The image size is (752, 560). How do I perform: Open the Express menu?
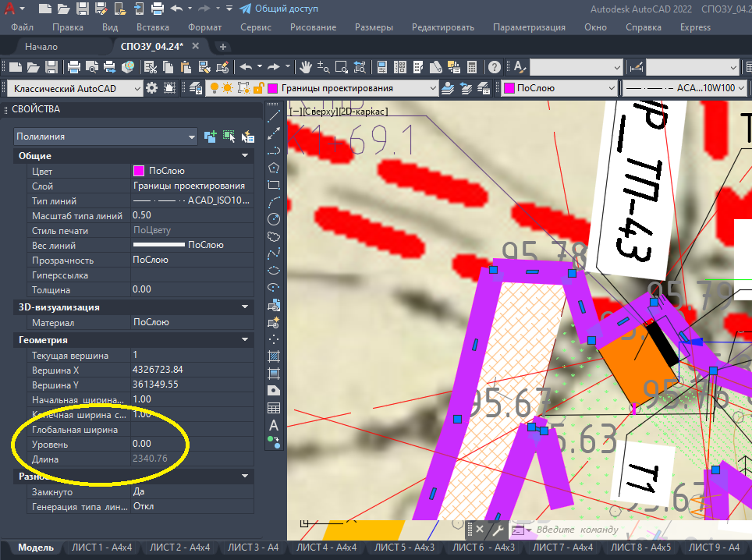pyautogui.click(x=695, y=27)
